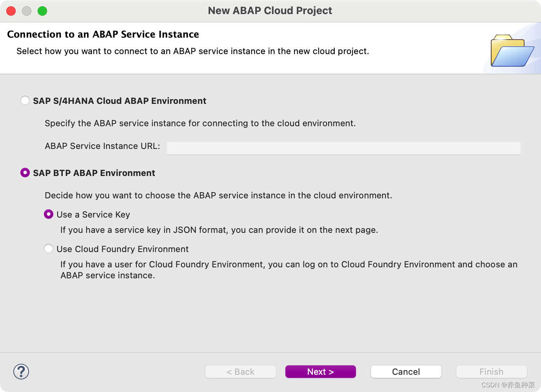The width and height of the screenshot is (541, 392).
Task: Go to previous page with < Back
Action: pyautogui.click(x=240, y=372)
